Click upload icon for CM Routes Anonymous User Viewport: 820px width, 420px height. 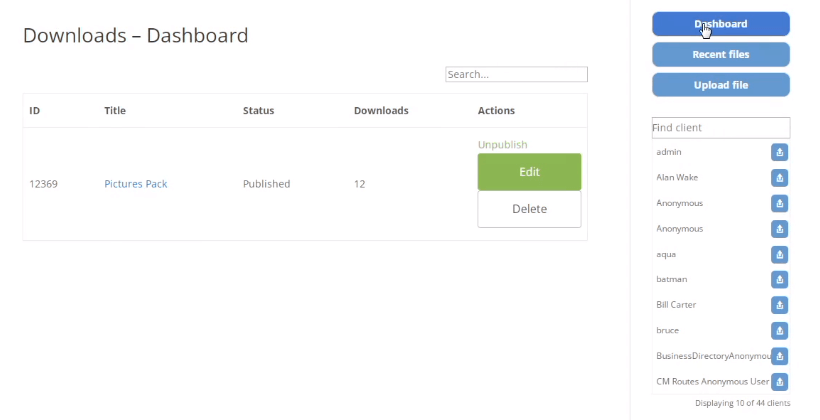[780, 382]
